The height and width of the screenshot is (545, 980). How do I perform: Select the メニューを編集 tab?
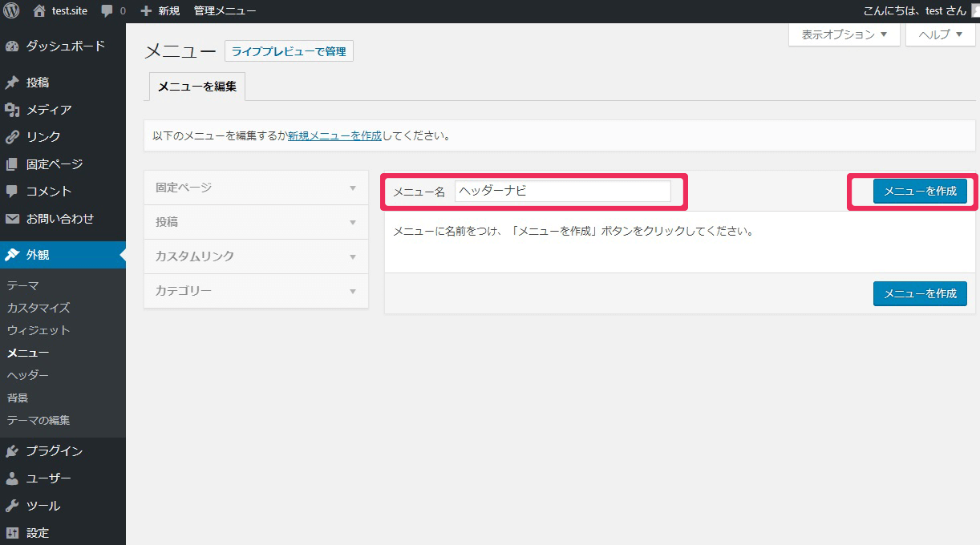197,87
